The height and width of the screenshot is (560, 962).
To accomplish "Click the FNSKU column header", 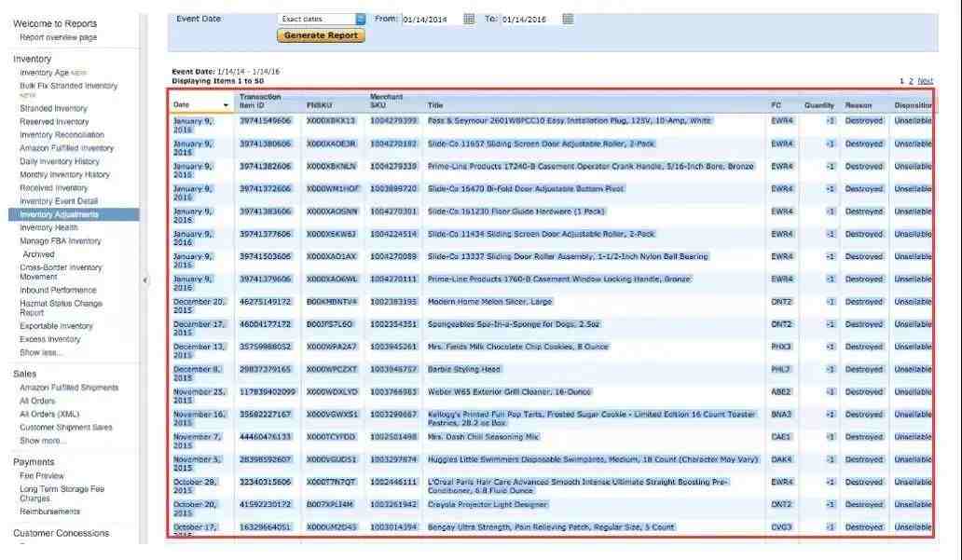I will tap(319, 105).
